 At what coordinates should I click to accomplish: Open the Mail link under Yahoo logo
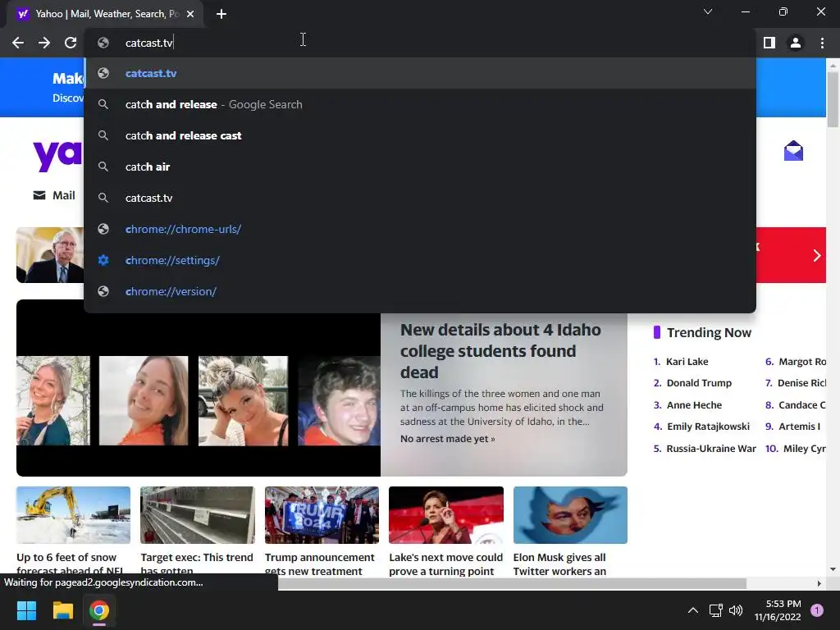63,195
